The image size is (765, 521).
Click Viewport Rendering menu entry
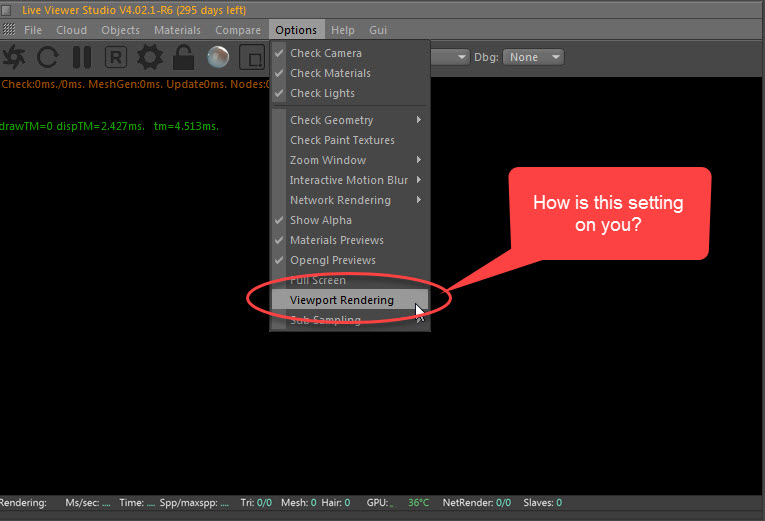coord(350,300)
